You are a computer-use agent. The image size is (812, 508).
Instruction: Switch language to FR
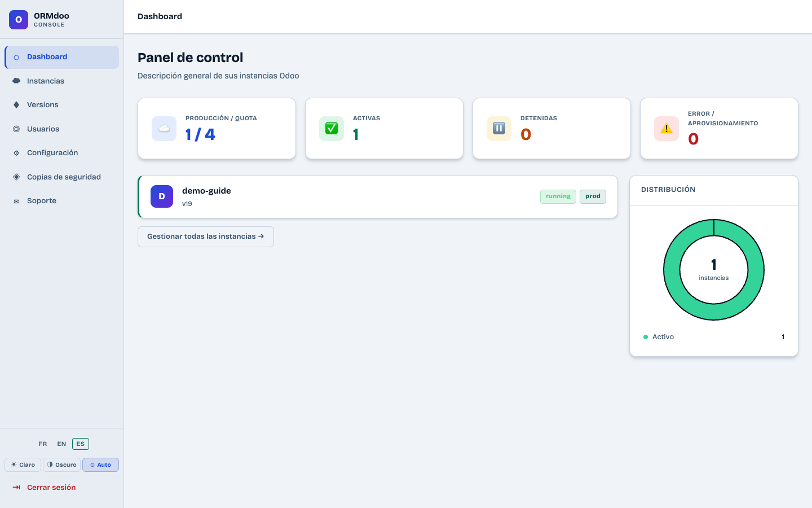[43, 444]
